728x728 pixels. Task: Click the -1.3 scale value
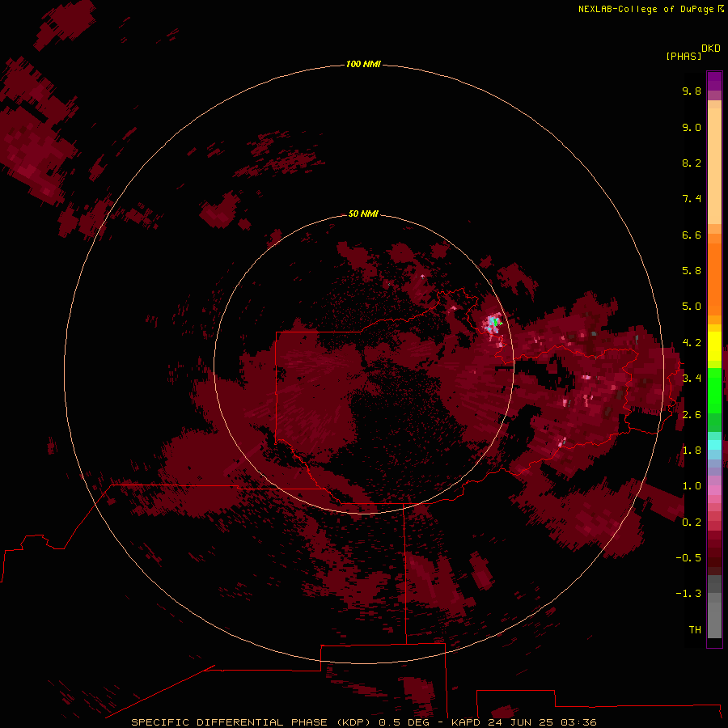click(688, 594)
